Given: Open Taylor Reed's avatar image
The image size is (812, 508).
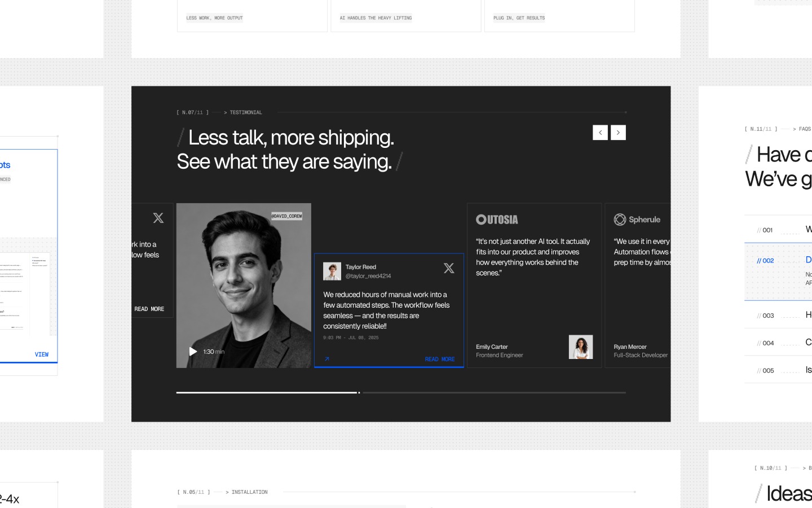Looking at the screenshot, I should (x=332, y=271).
